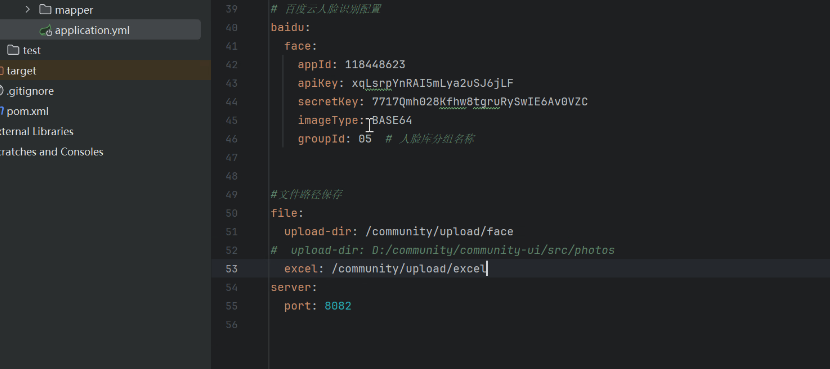Click the application.yml file icon
Viewport: 830px width, 369px height.
pos(46,30)
